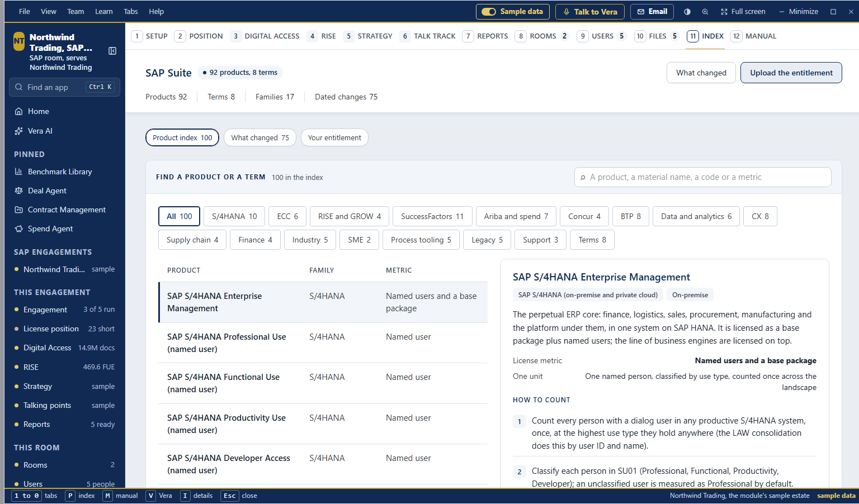Screen dimensions: 859x504
Task: Switch to the MANUAL tab
Action: pyautogui.click(x=754, y=36)
